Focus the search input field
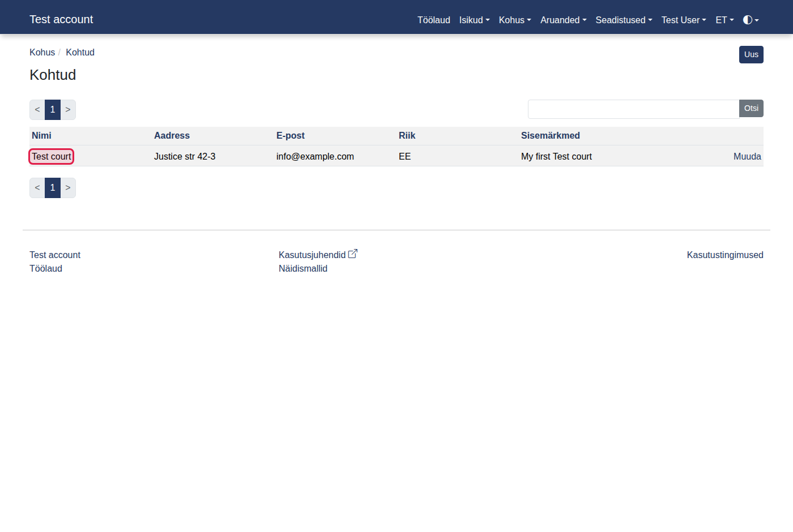Screen dimensions: 793x532 [633, 109]
